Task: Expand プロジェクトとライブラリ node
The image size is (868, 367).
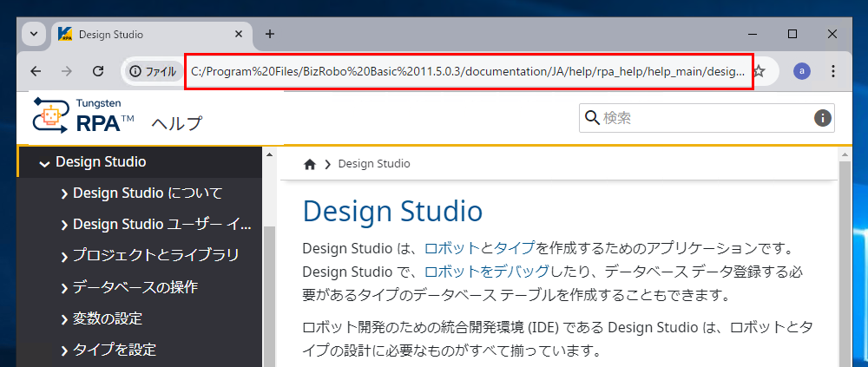Action: coord(64,256)
